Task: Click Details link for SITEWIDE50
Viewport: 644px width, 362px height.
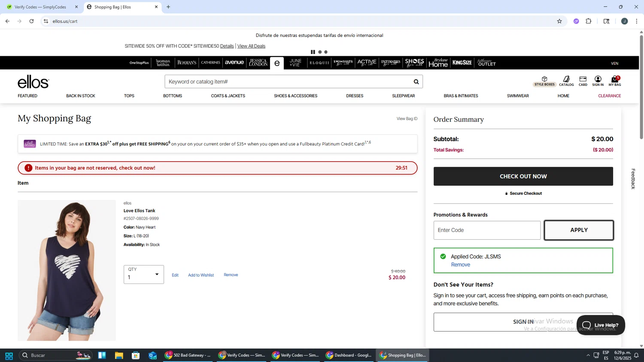Action: click(227, 46)
